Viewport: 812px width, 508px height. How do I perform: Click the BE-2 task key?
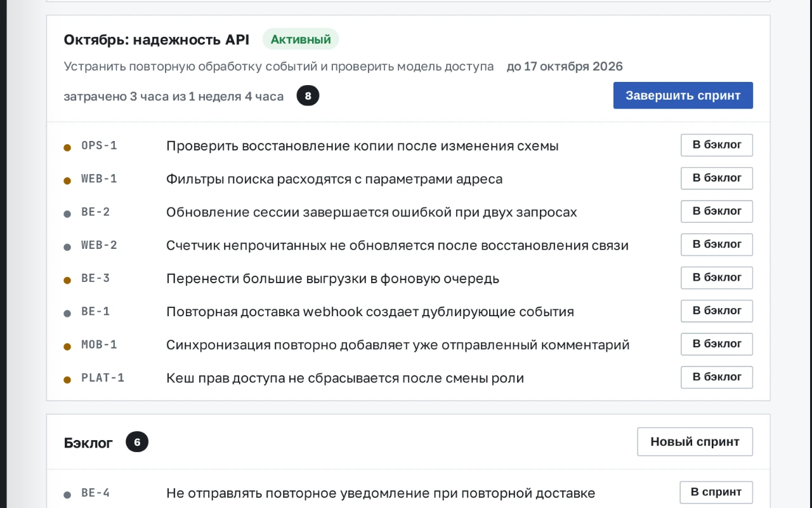96,211
